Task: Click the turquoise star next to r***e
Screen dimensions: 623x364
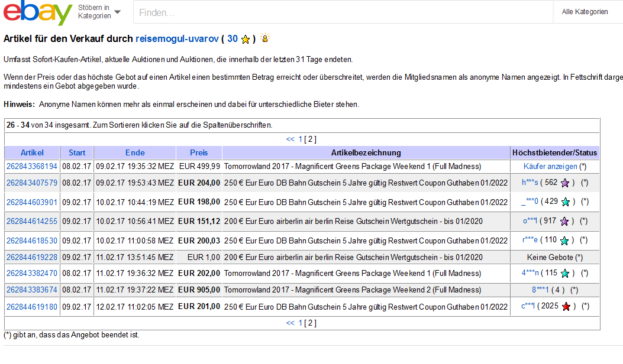Action: (x=565, y=240)
